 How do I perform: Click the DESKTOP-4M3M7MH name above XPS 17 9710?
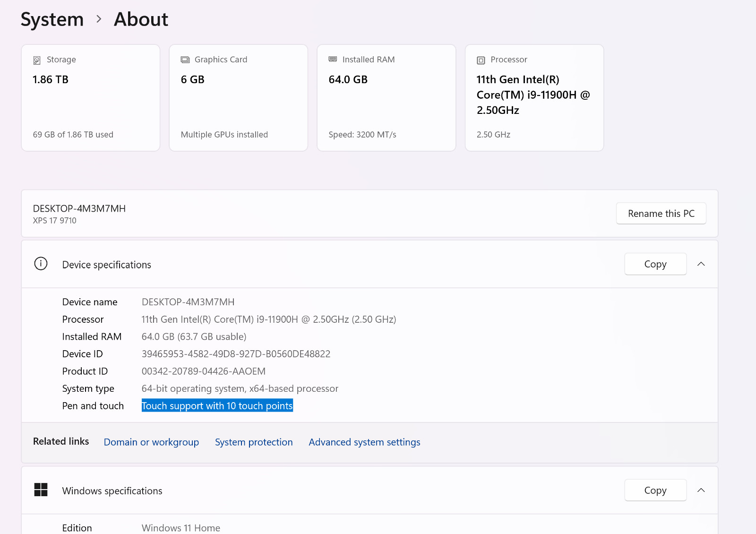pos(79,208)
